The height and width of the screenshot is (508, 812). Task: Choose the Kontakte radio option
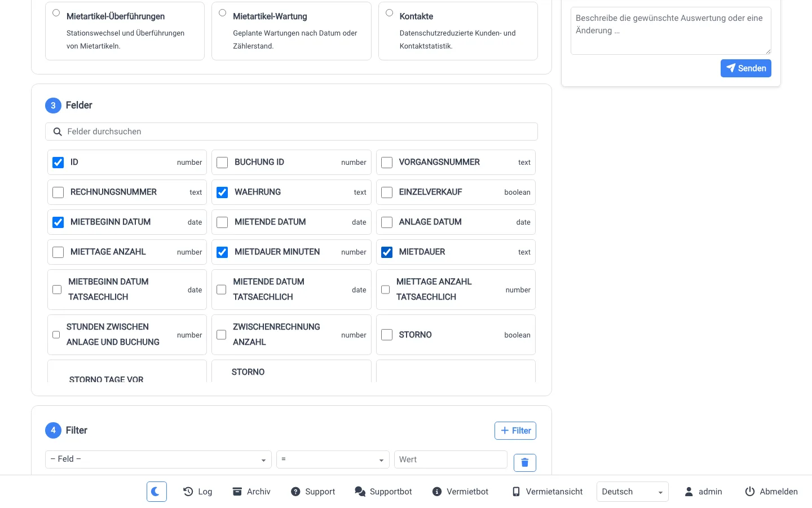[389, 13]
